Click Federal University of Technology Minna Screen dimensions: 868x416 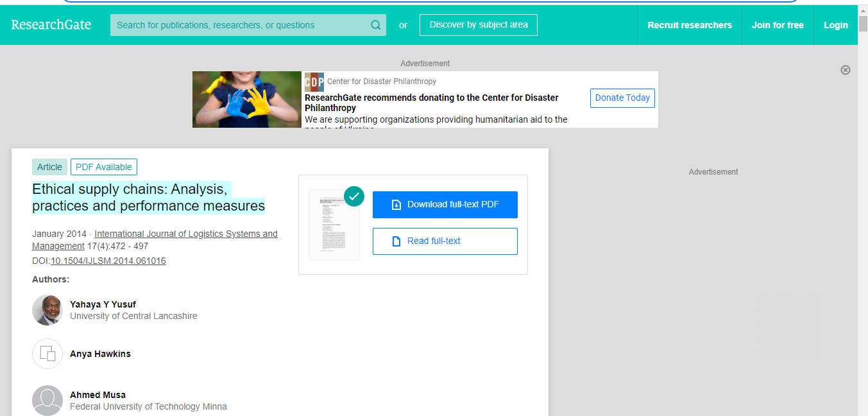(x=148, y=406)
